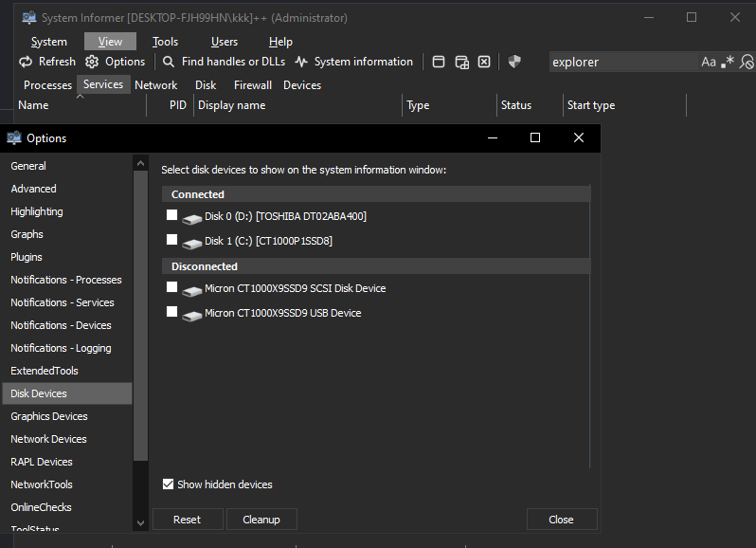Click the System Informer title bar app icon

[x=29, y=17]
